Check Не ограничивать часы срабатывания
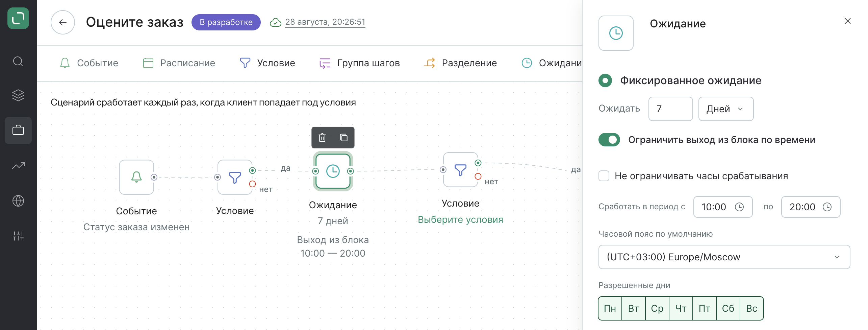868x330 pixels. [604, 176]
